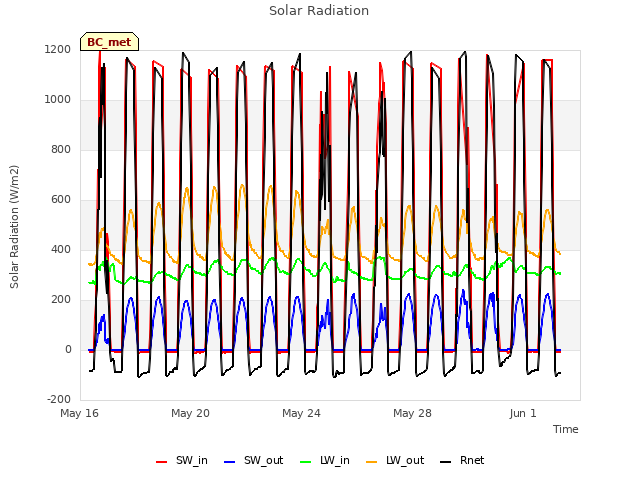Click the May 20 axis label
This screenshot has width=640, height=480.
click(x=191, y=413)
